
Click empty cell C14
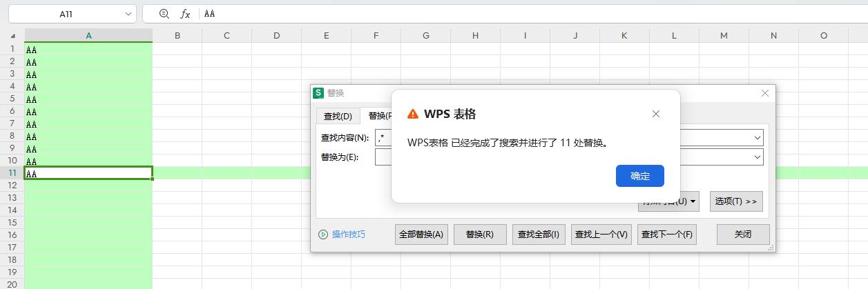point(226,210)
